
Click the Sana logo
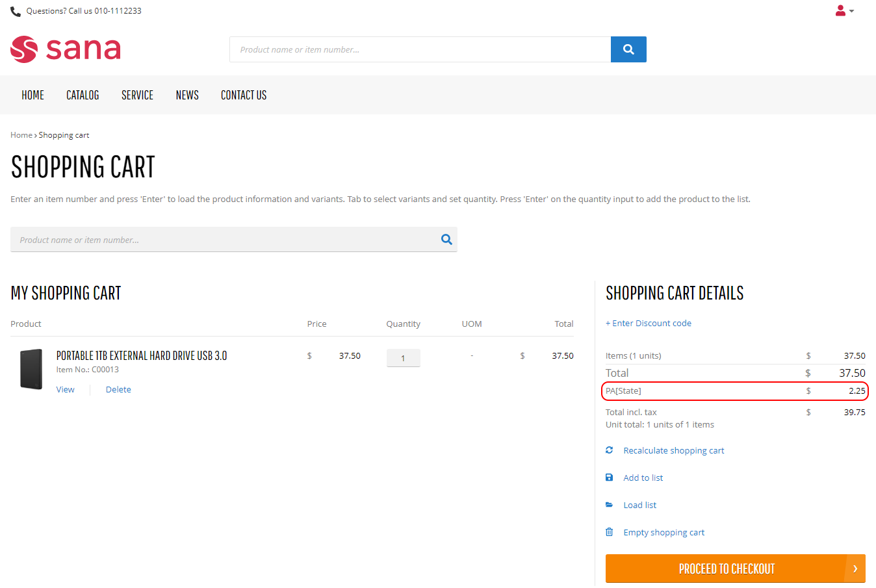[x=66, y=49]
